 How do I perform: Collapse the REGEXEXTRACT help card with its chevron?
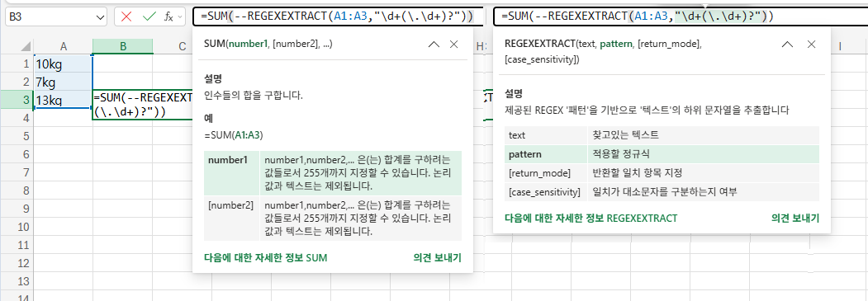tap(786, 45)
